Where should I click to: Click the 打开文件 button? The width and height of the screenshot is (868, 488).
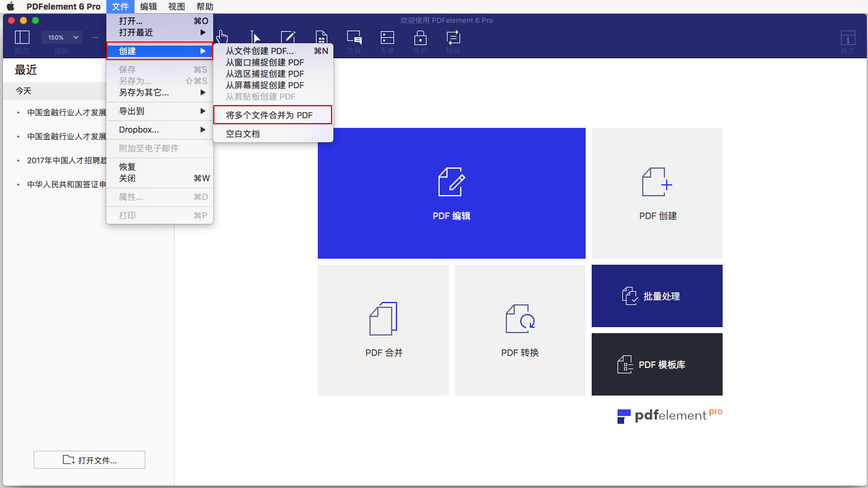pos(89,459)
